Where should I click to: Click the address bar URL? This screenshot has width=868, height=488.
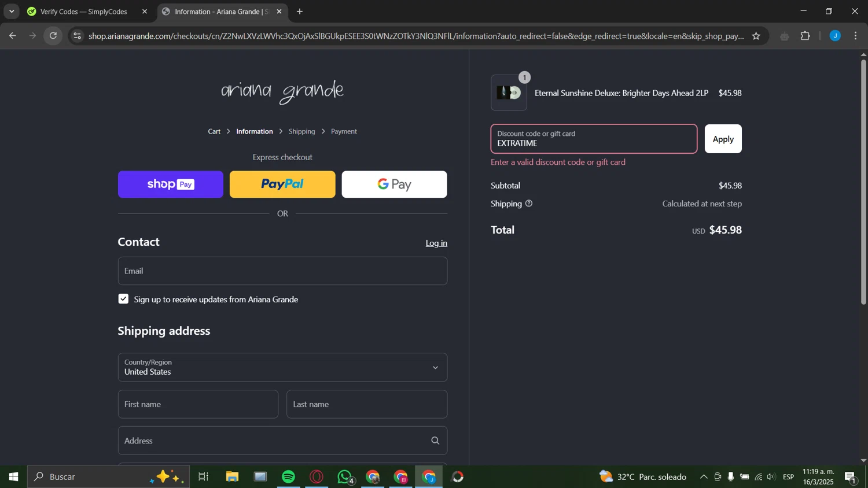tap(416, 36)
